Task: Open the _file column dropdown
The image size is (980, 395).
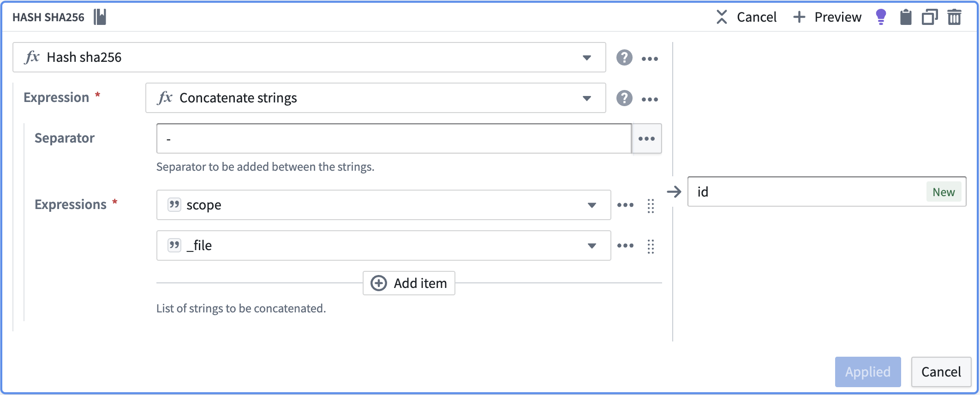Action: (x=592, y=246)
